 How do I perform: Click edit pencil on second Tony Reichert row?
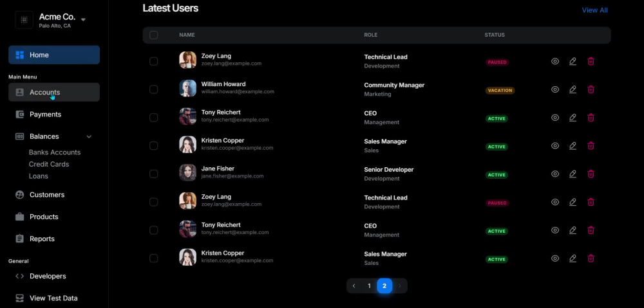(x=573, y=230)
